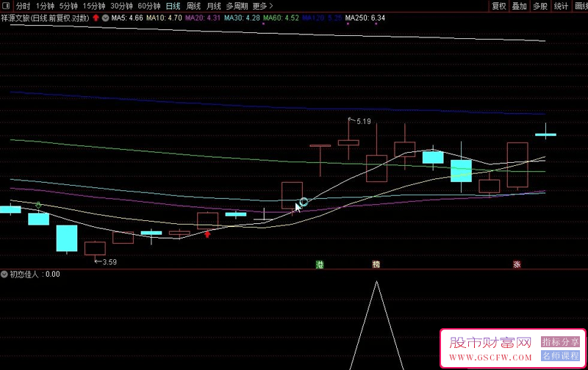Switch to 30分钟 chart period
This screenshot has height=370, width=588.
121,6
